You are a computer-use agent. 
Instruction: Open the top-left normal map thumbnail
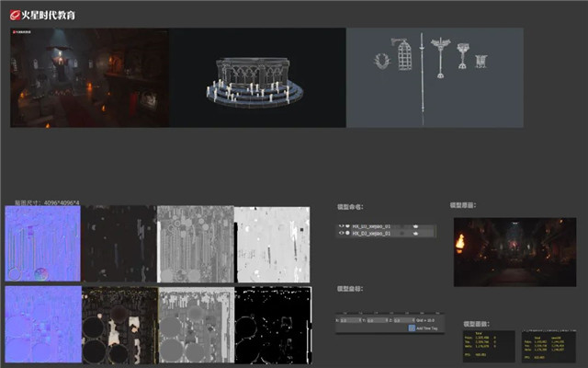(42, 244)
